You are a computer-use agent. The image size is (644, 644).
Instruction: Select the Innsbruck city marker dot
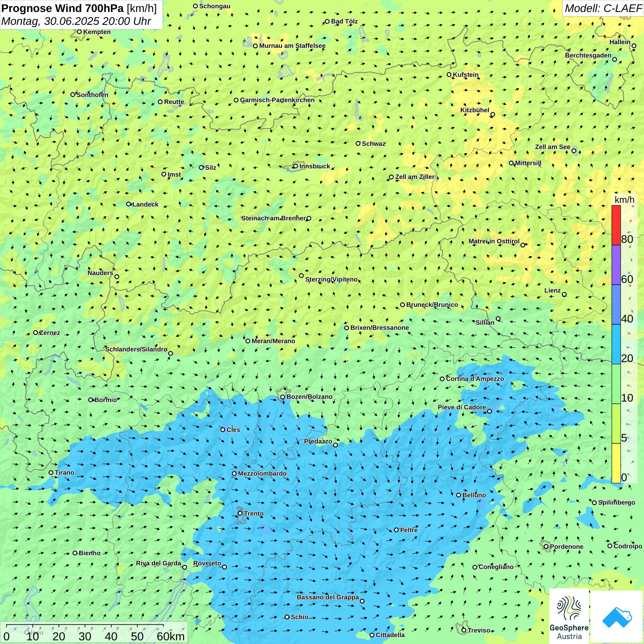[x=295, y=166]
